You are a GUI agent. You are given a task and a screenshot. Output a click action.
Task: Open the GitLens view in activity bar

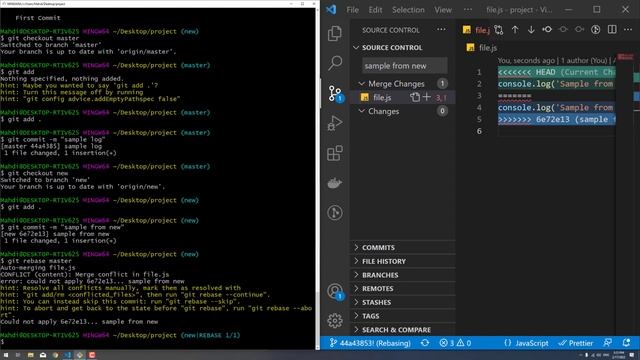335,212
